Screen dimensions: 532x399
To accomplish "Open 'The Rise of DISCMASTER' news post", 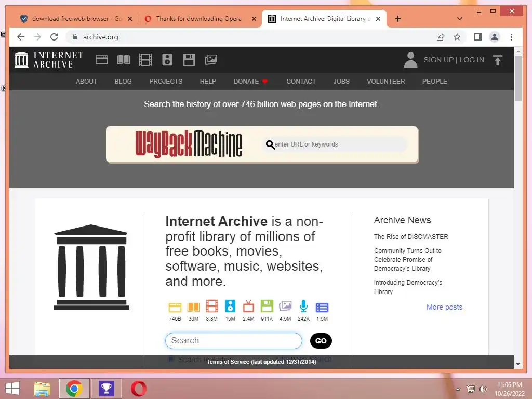I will point(411,236).
